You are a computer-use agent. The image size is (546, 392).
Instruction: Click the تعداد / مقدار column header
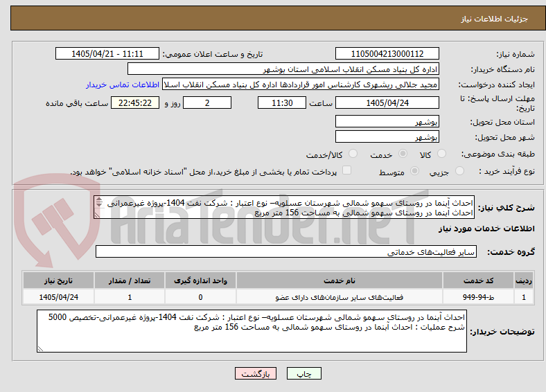click(130, 280)
